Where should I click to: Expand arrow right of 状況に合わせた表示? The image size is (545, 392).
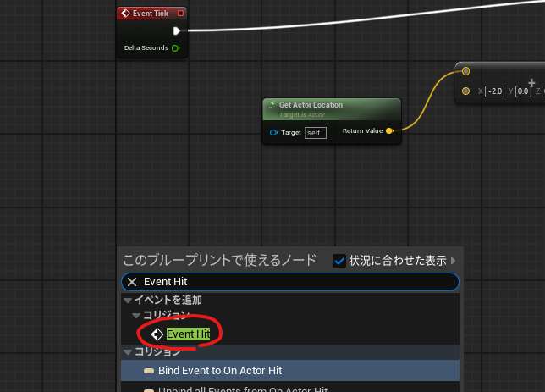coord(454,260)
